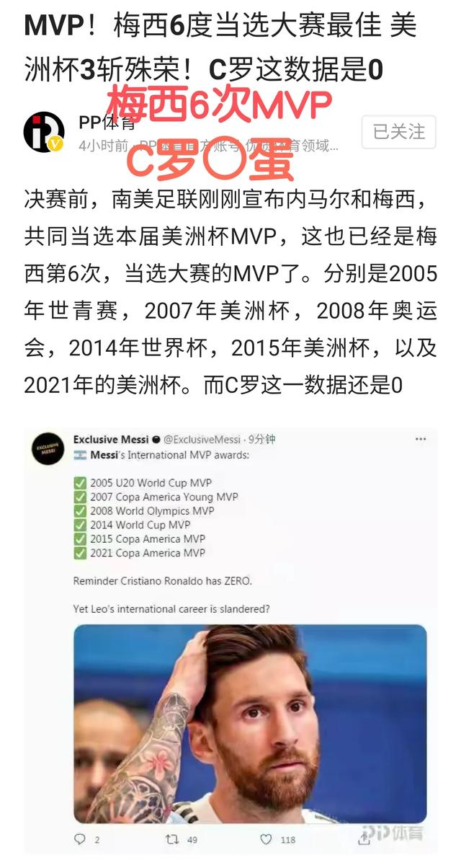This screenshot has height=868, width=461.
Task: Click the article headline text
Action: (220, 47)
